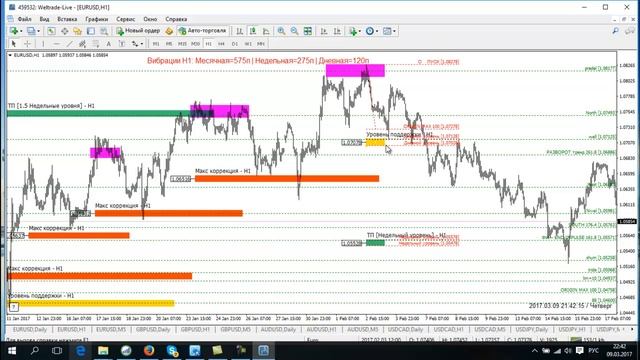Screen dimensions: 640x360
Task: Select the H1 timeframe button
Action: [x=209, y=44]
